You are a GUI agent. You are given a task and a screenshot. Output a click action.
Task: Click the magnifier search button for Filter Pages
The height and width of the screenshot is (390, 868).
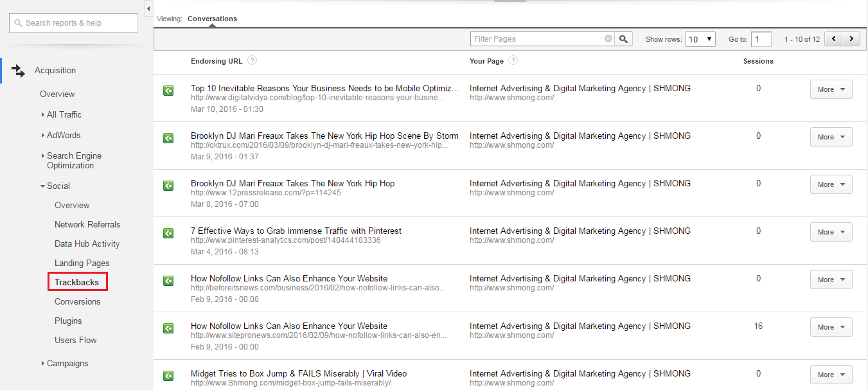[624, 39]
